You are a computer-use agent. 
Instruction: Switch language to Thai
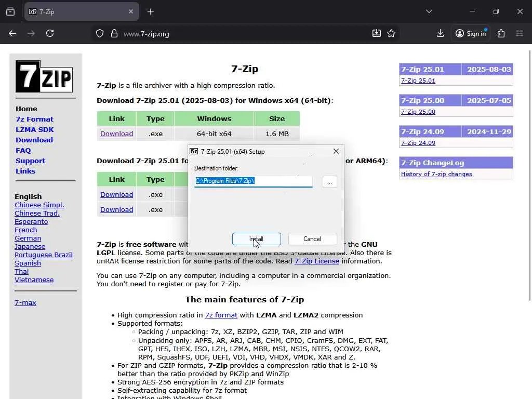[x=22, y=271]
